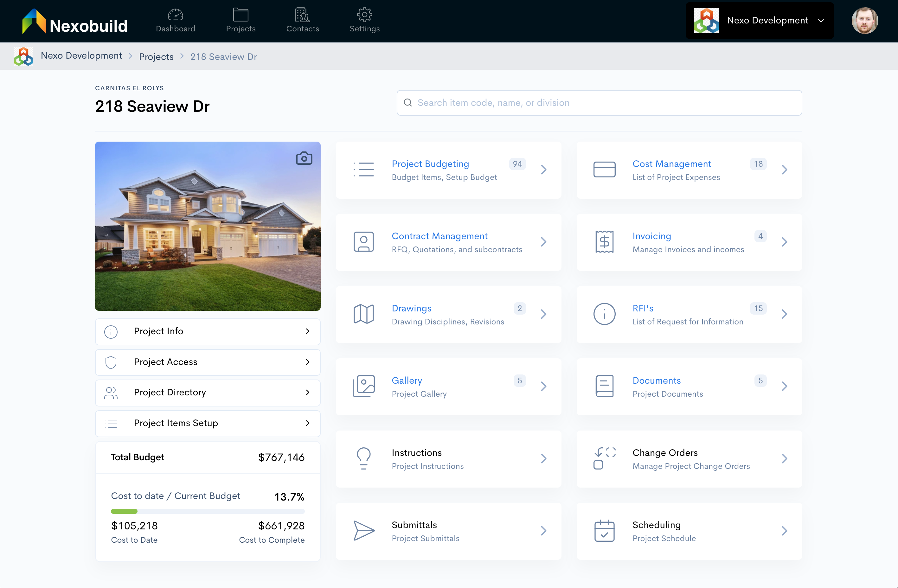The width and height of the screenshot is (898, 588).
Task: Open Settings in top navigation
Action: point(364,21)
